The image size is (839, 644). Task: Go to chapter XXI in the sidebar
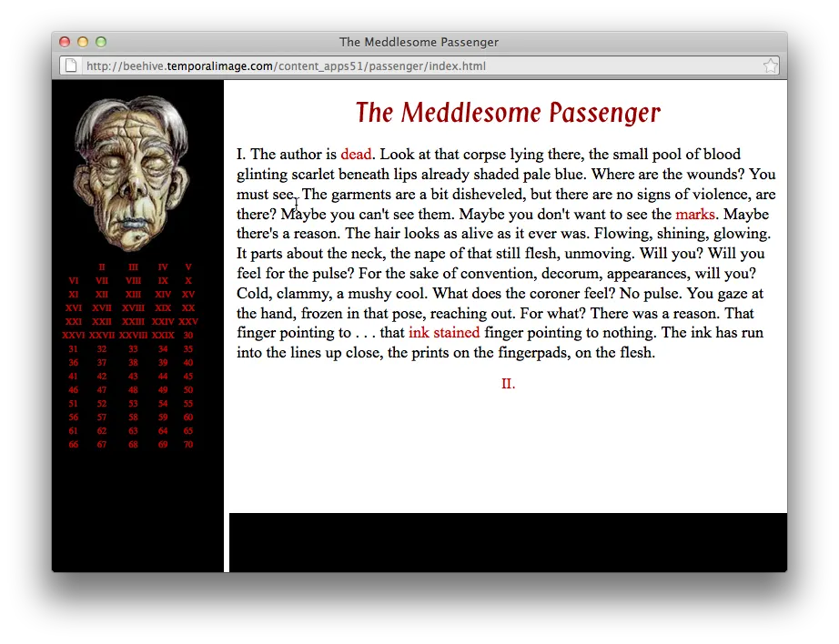point(74,322)
